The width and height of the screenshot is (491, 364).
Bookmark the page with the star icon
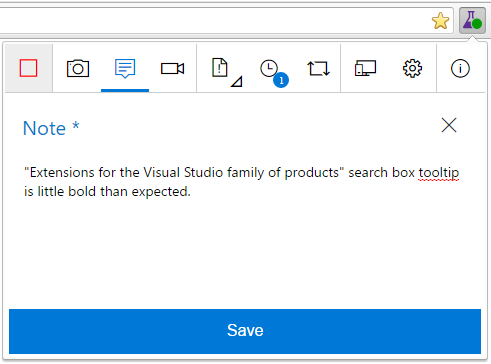[440, 21]
